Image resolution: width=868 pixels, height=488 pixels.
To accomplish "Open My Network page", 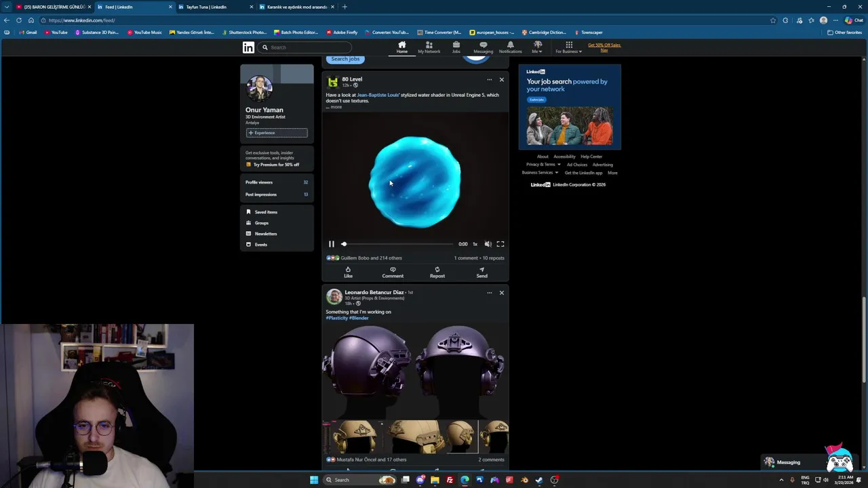I will (429, 47).
